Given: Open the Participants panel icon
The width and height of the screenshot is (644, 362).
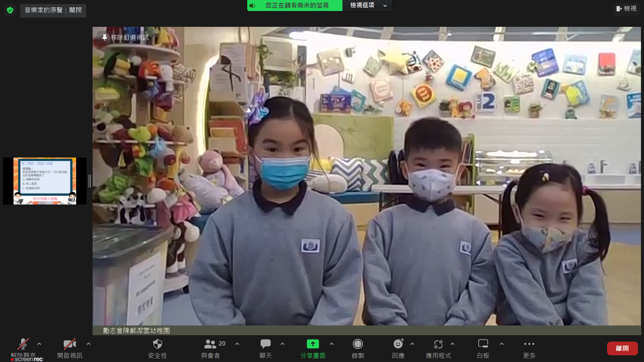Looking at the screenshot, I should pos(210,344).
